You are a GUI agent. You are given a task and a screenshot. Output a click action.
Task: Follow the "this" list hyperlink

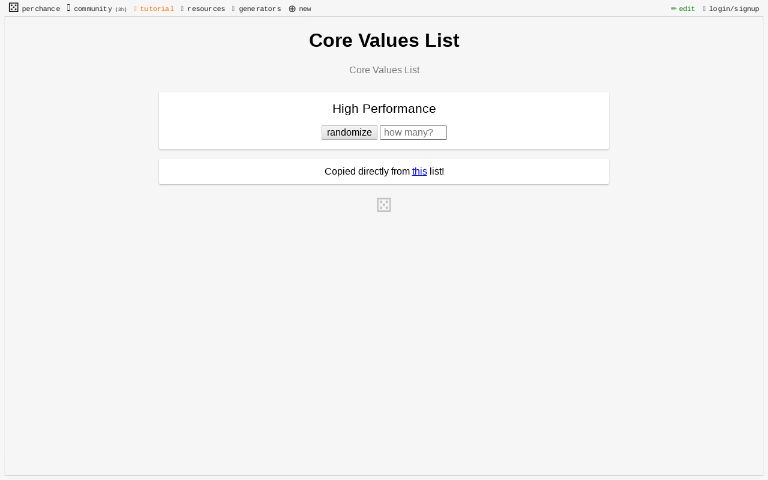(x=419, y=172)
